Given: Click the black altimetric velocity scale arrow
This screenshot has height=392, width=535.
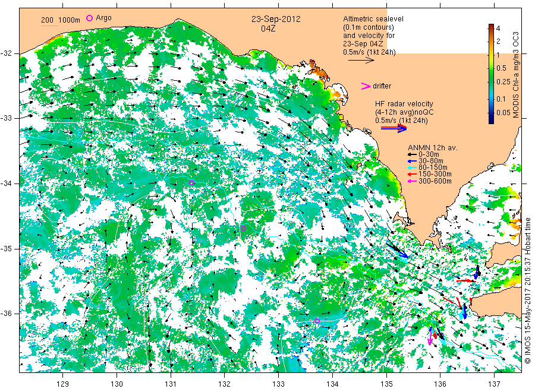Looking at the screenshot, I should (361, 61).
